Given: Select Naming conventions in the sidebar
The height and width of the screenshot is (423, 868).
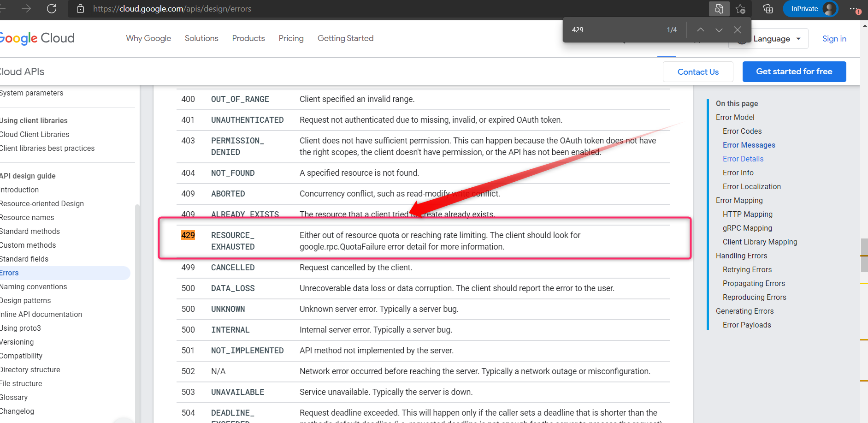Looking at the screenshot, I should 33,286.
